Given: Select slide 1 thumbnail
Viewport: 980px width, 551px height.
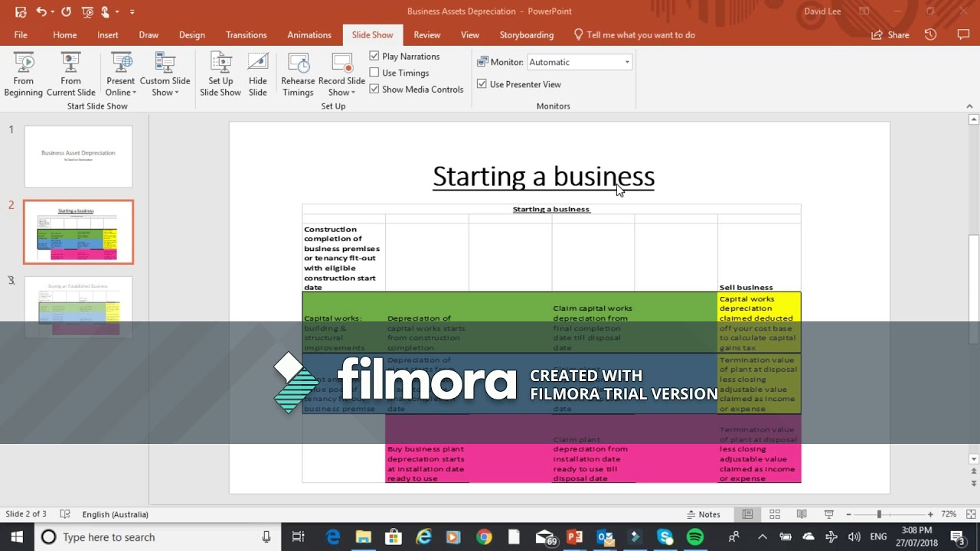Looking at the screenshot, I should pyautogui.click(x=78, y=157).
